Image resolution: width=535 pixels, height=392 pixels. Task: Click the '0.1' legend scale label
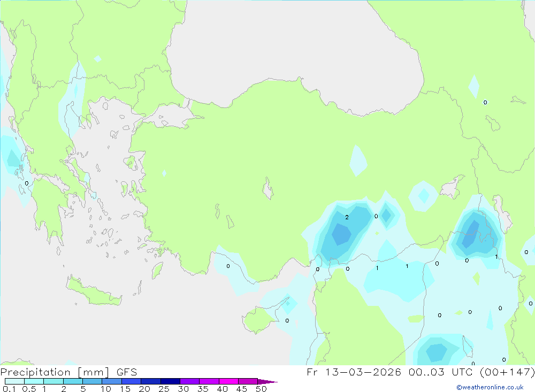pyautogui.click(x=9, y=389)
